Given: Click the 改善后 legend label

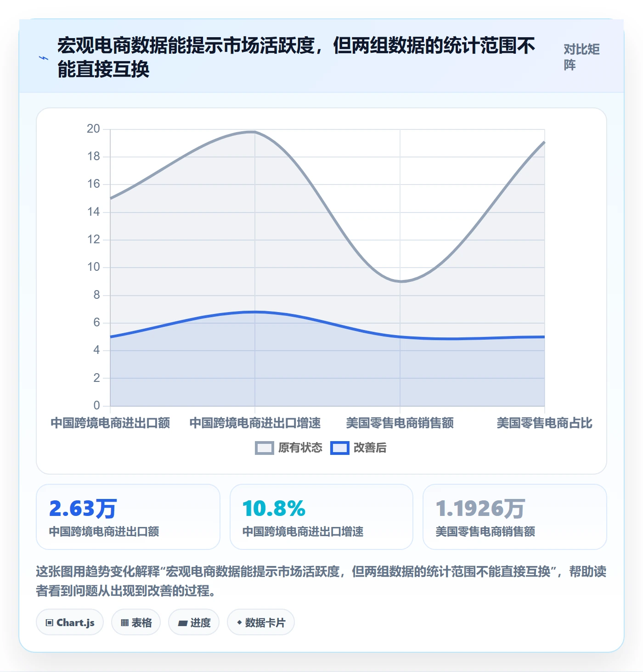Looking at the screenshot, I should (x=370, y=448).
